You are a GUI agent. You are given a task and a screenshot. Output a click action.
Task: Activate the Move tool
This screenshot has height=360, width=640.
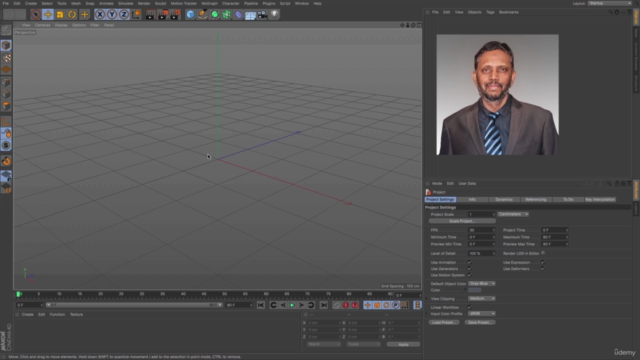coord(48,15)
